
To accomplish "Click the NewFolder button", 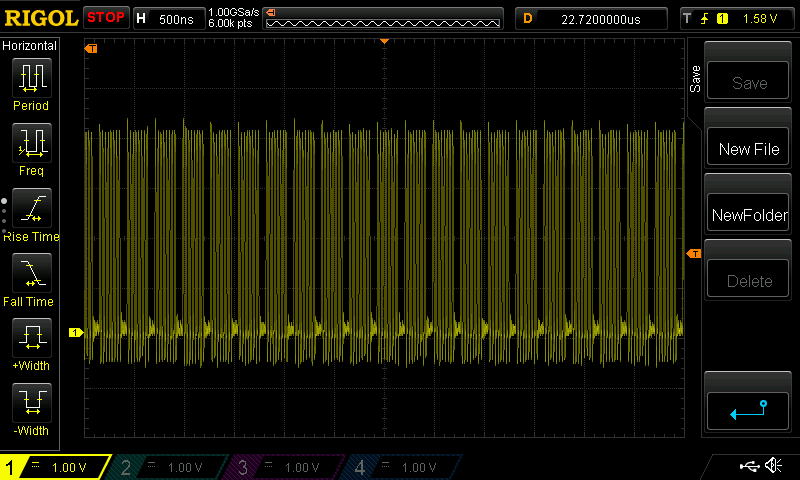I will click(x=748, y=215).
